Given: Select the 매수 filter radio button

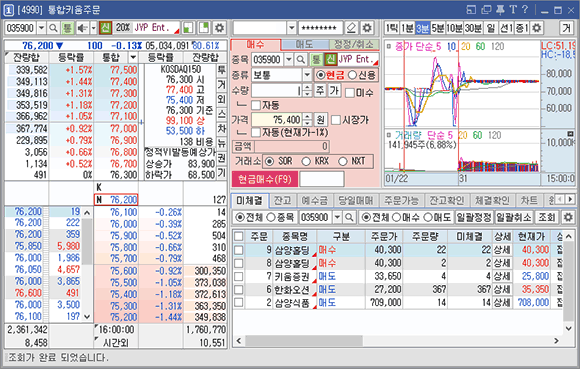Looking at the screenshot, I should click(396, 217).
